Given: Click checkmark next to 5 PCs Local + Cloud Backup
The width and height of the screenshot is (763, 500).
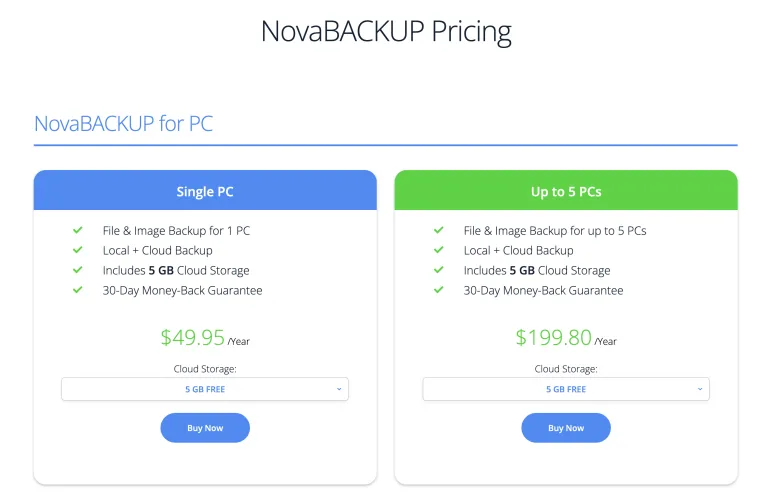Looking at the screenshot, I should click(x=438, y=250).
